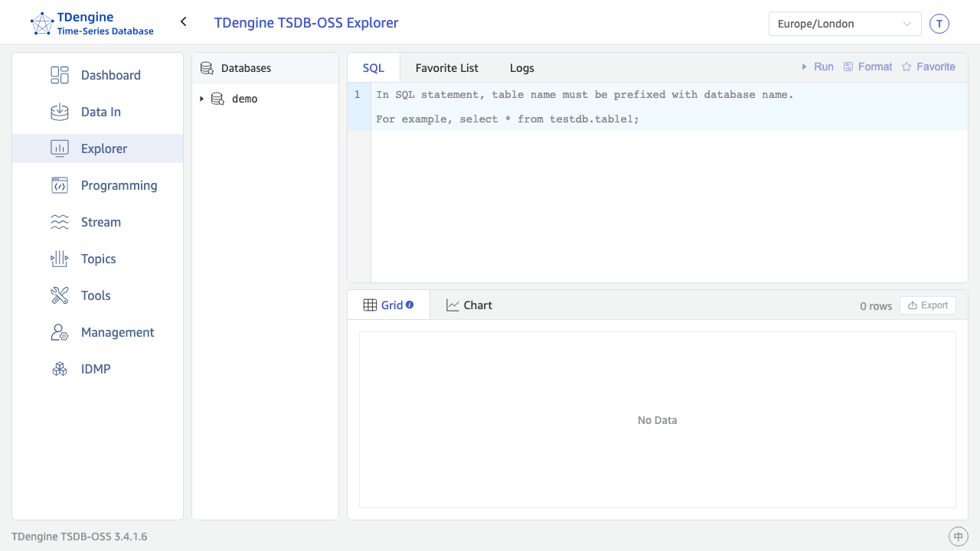This screenshot has height=551, width=980.
Task: Click the 0 rows count label
Action: point(876,306)
